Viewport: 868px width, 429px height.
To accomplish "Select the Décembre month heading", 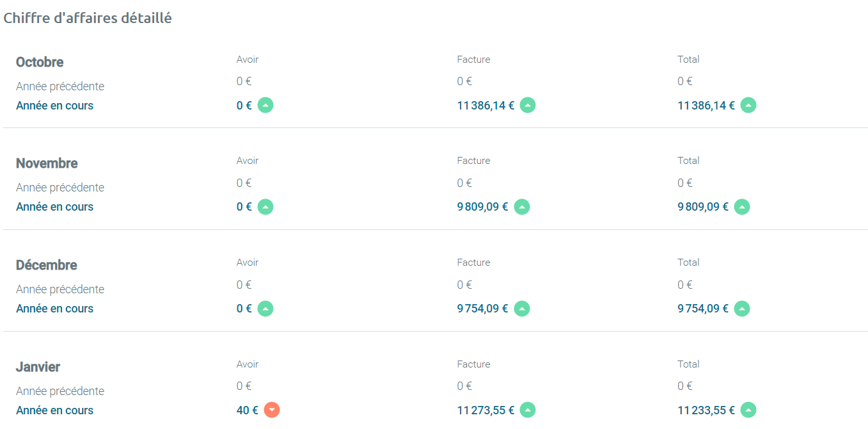I will pyautogui.click(x=47, y=265).
